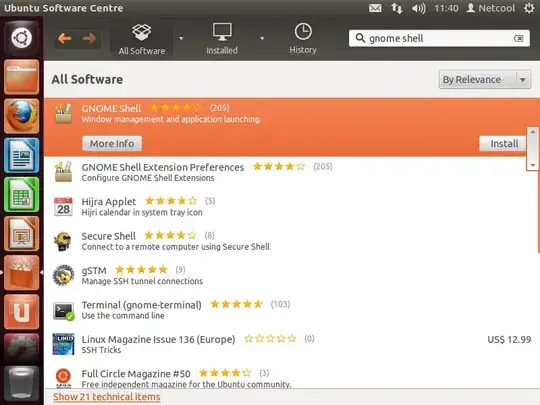This screenshot has height=405, width=540.
Task: Click the gnome-terminal app icon
Action: click(x=63, y=311)
